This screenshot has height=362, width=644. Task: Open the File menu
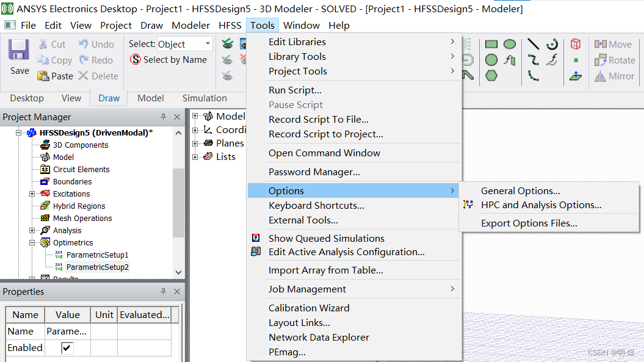pos(28,26)
